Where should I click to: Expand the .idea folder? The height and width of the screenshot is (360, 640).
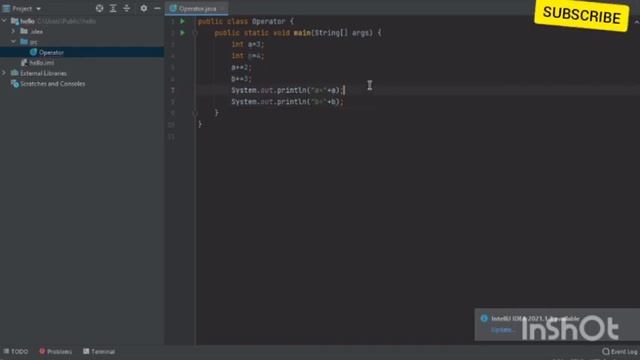(13, 31)
